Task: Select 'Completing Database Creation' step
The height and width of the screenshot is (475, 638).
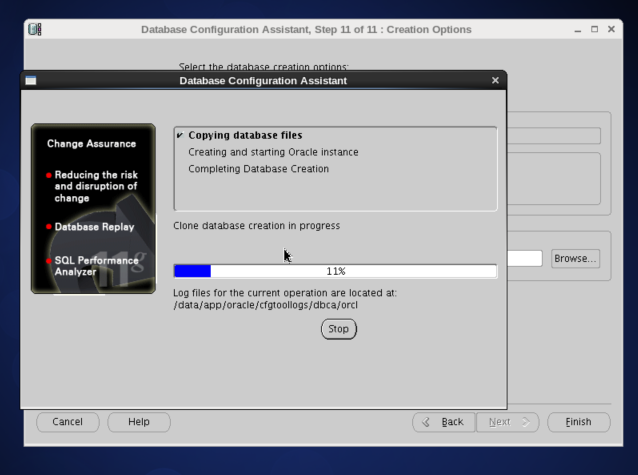Action: coord(258,169)
